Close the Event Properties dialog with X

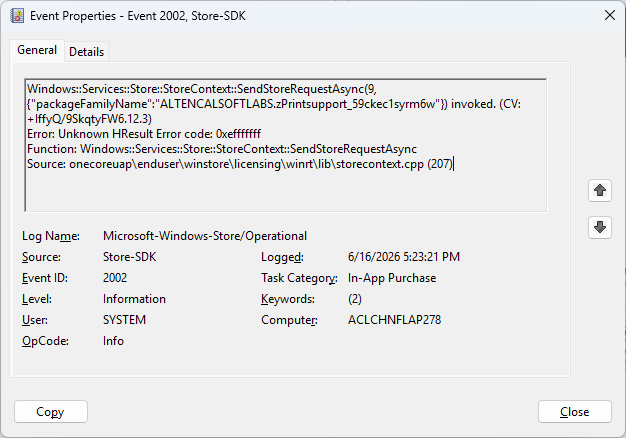tap(610, 16)
